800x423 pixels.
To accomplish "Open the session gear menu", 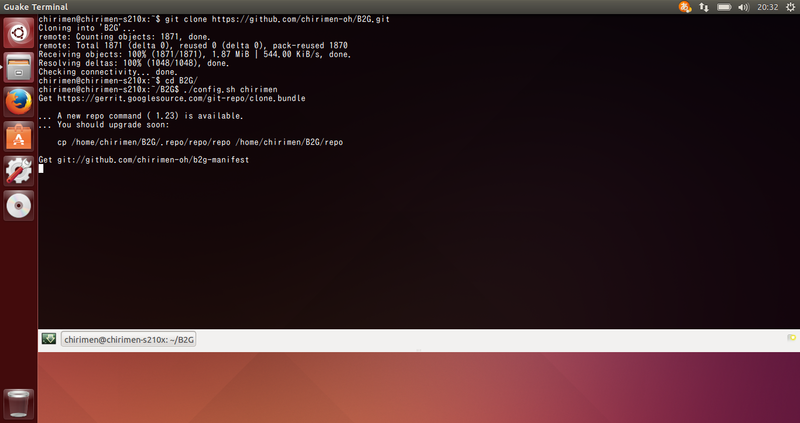I will tap(790, 7).
